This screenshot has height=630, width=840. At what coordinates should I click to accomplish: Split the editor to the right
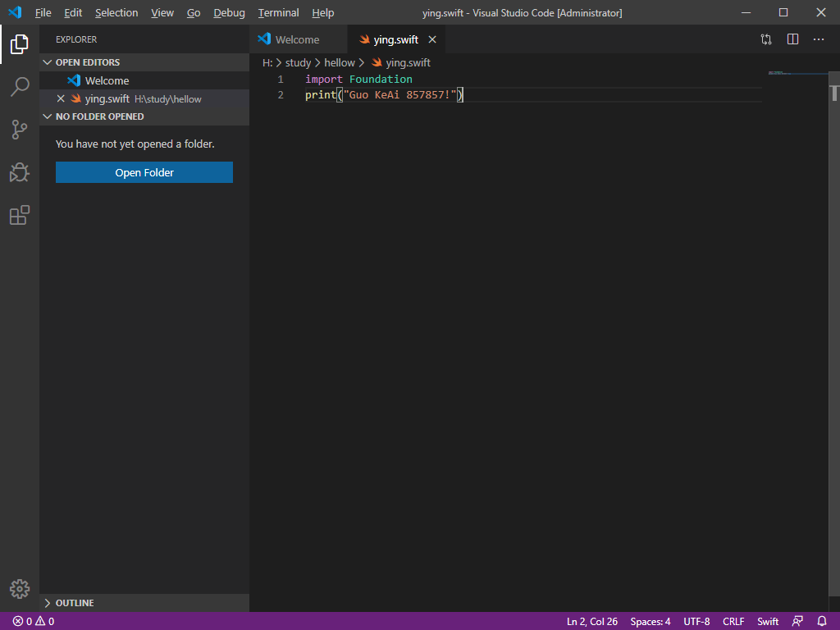pyautogui.click(x=793, y=39)
